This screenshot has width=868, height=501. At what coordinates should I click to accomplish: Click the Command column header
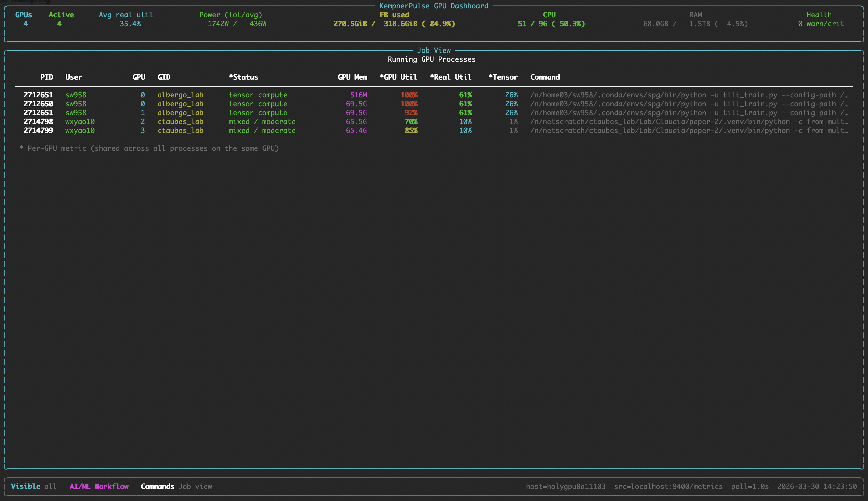545,77
